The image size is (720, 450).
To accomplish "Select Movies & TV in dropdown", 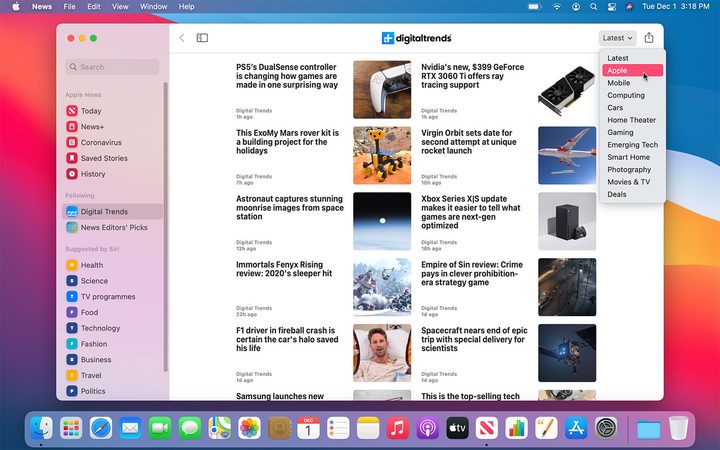I will click(x=632, y=182).
